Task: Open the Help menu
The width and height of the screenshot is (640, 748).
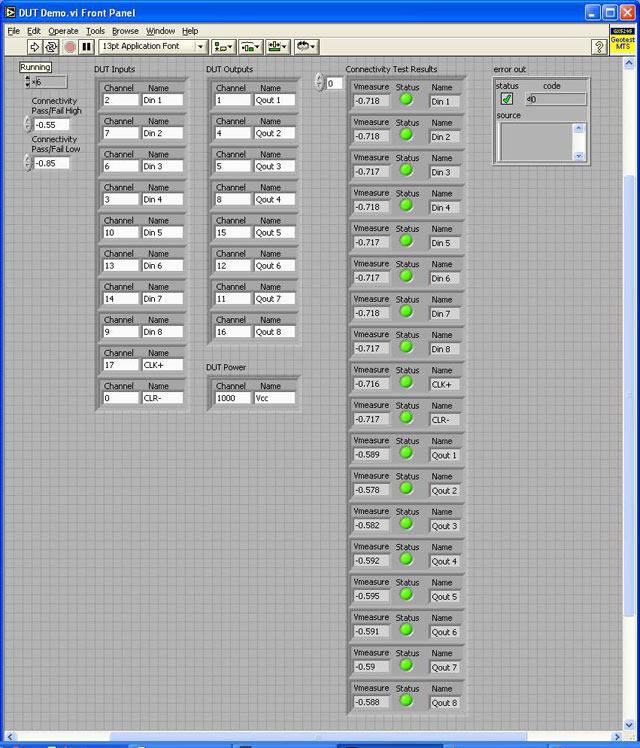Action: pos(190,31)
